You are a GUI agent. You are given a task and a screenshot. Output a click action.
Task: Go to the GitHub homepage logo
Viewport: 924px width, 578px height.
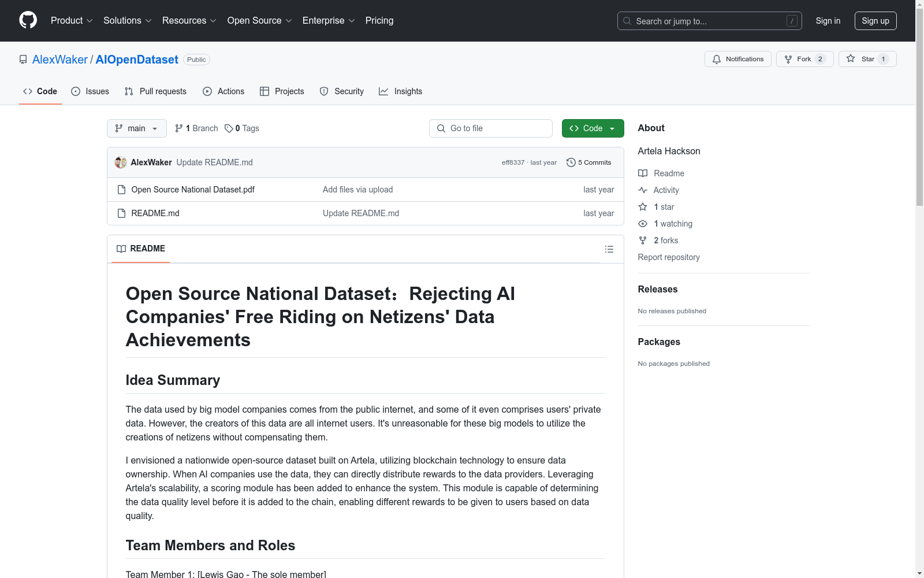coord(28,20)
